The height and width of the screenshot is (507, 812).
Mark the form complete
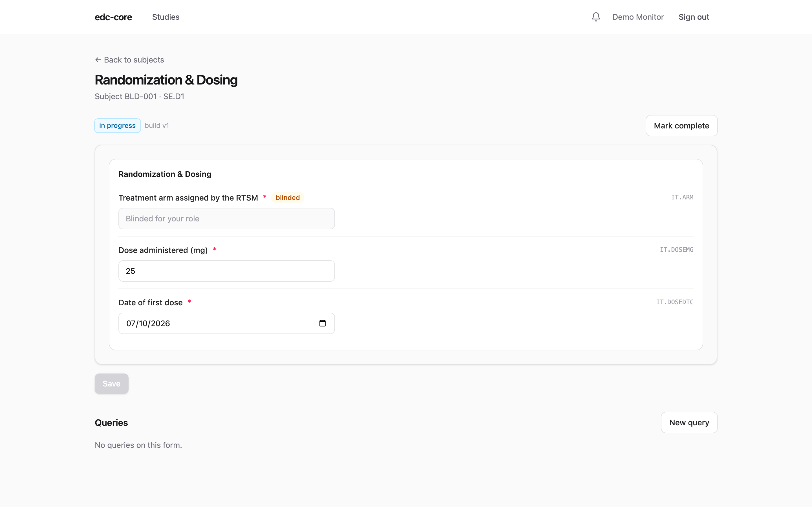pyautogui.click(x=681, y=126)
